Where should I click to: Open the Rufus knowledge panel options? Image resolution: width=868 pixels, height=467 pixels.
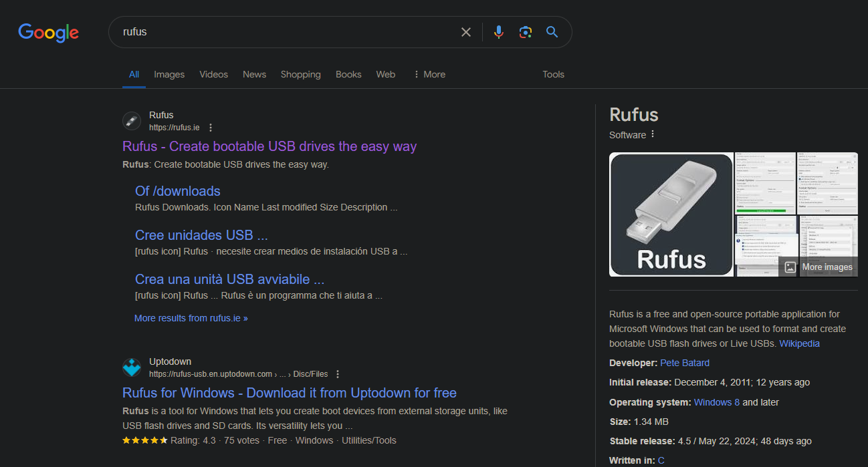[x=653, y=134]
